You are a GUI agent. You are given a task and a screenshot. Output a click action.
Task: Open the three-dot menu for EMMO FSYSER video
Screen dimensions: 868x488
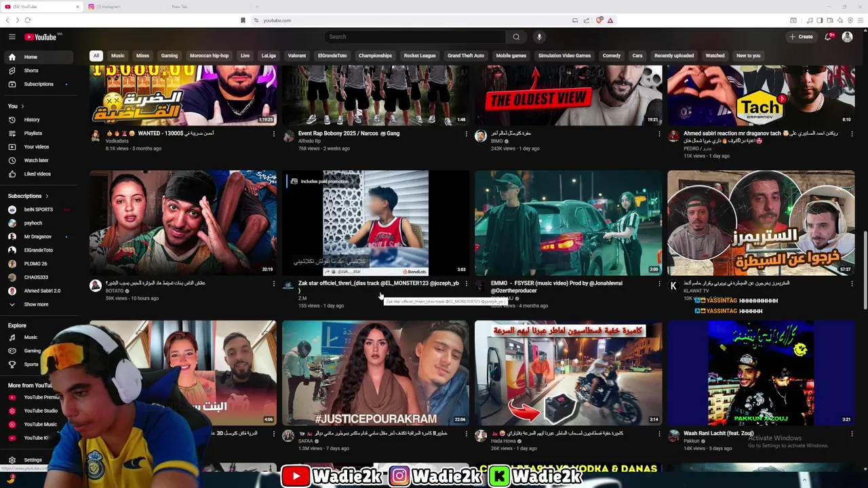(659, 284)
